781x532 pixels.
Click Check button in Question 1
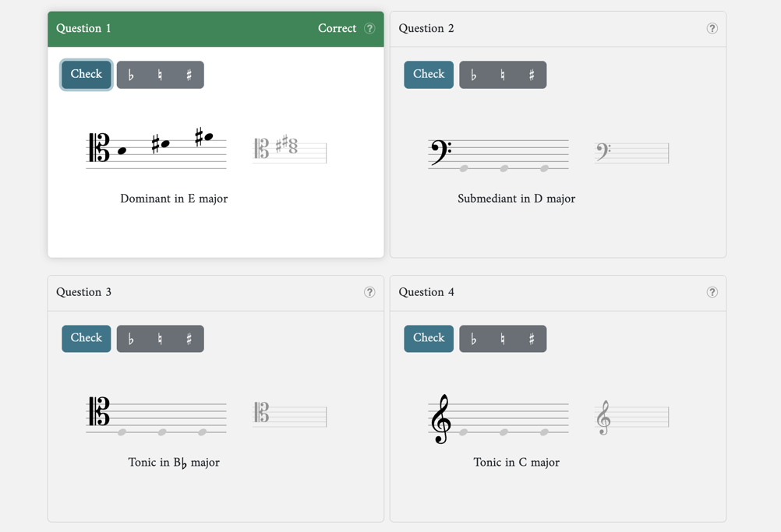click(x=87, y=75)
